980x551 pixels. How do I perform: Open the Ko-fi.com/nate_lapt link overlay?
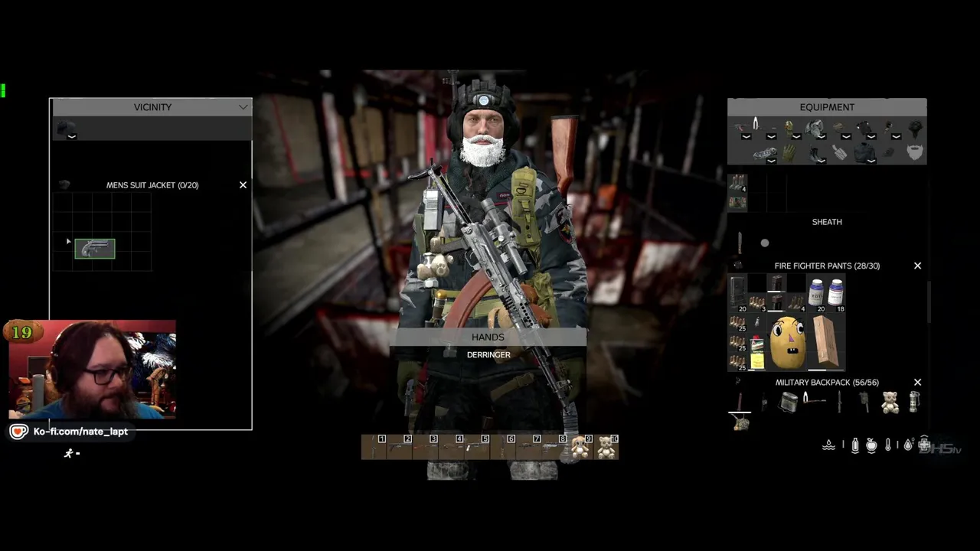[69, 432]
